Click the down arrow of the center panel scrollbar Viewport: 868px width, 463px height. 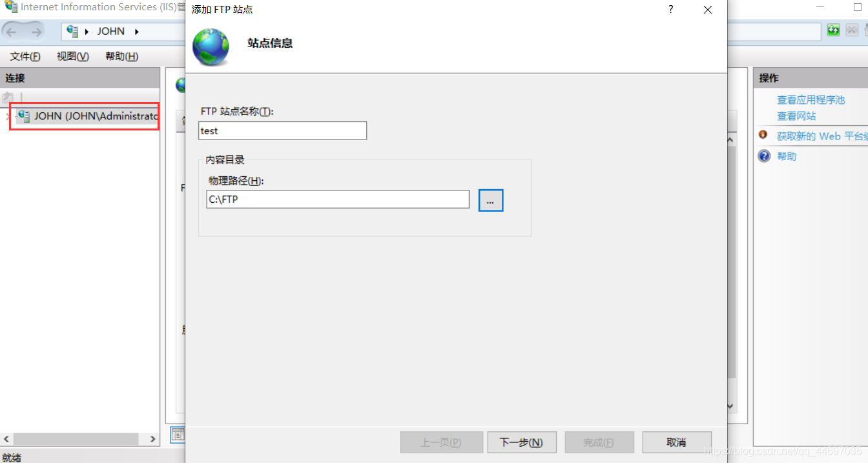tap(731, 406)
